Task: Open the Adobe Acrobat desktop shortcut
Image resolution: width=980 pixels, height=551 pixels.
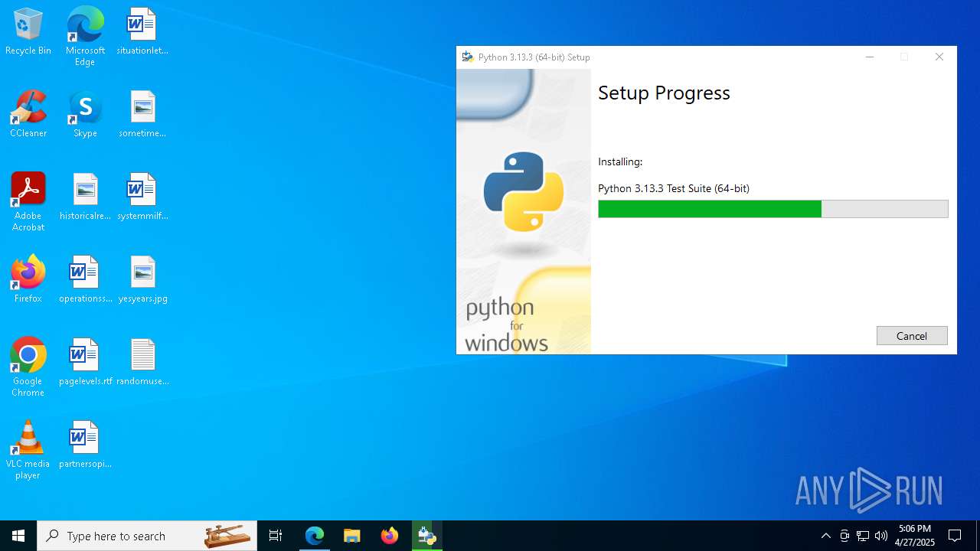Action: (28, 202)
